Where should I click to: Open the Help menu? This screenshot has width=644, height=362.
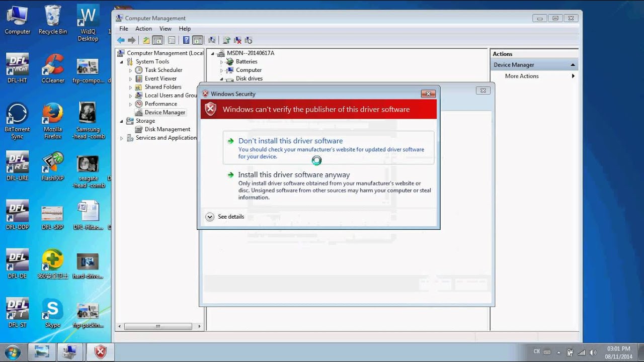tap(185, 29)
